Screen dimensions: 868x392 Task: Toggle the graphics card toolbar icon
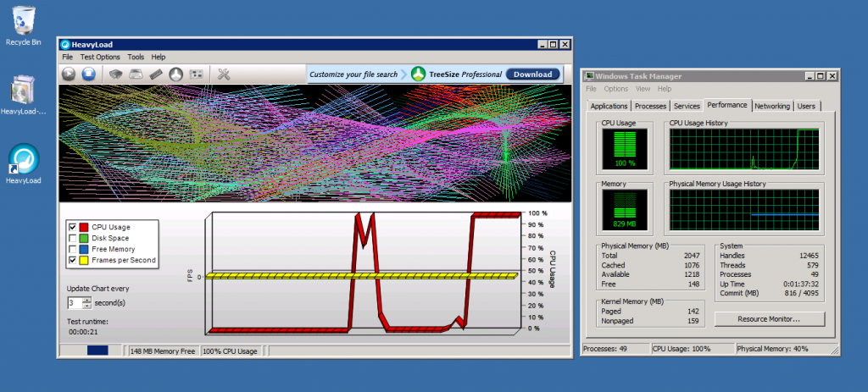click(196, 75)
